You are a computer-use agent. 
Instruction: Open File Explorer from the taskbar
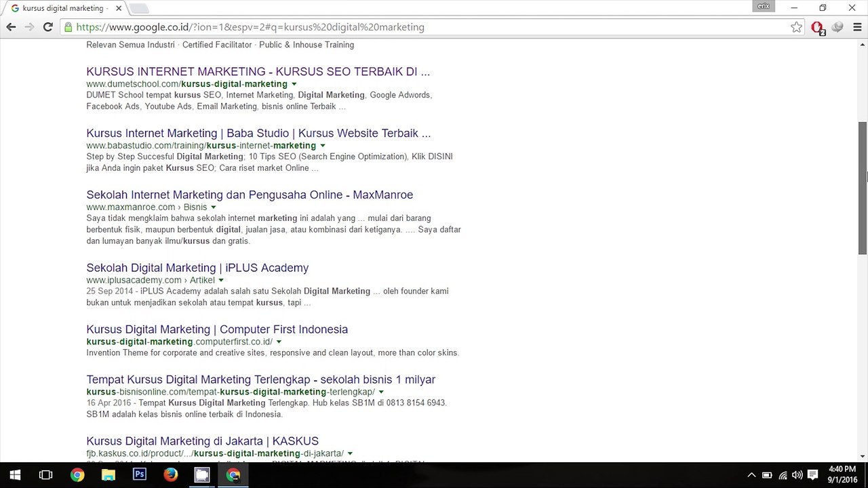(x=108, y=475)
